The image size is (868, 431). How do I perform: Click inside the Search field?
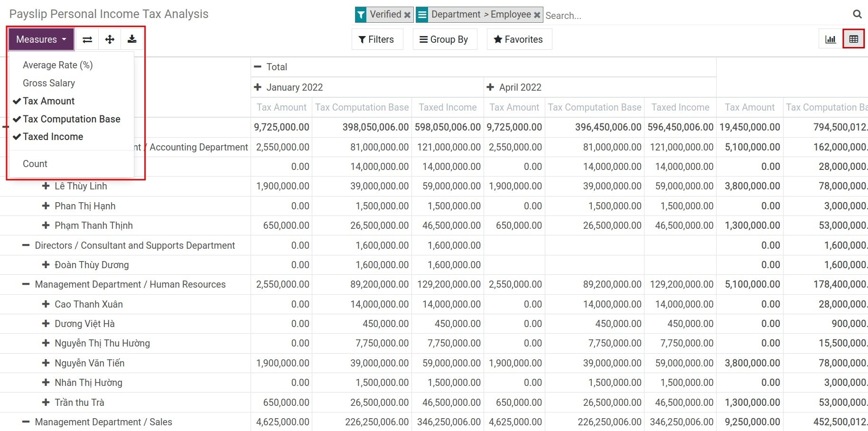click(x=617, y=15)
